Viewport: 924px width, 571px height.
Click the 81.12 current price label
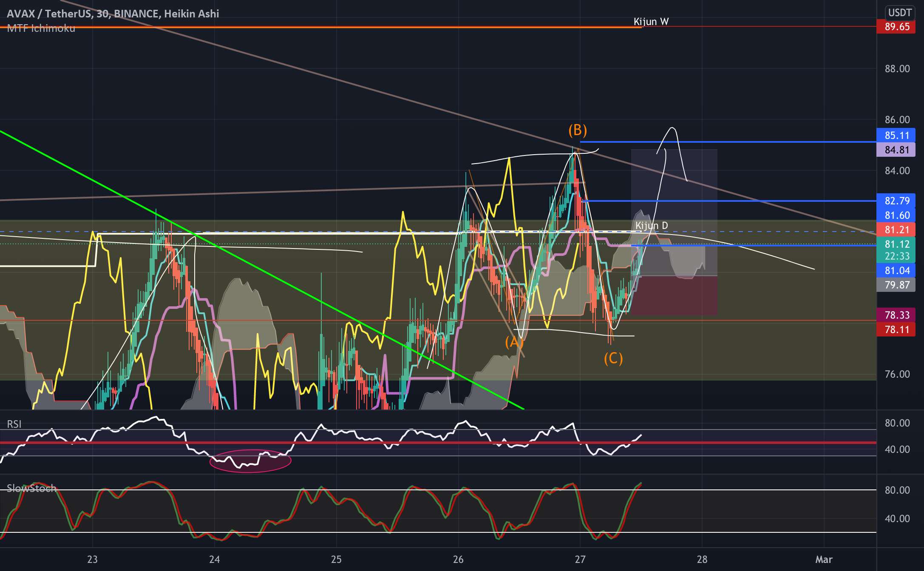[x=896, y=244]
